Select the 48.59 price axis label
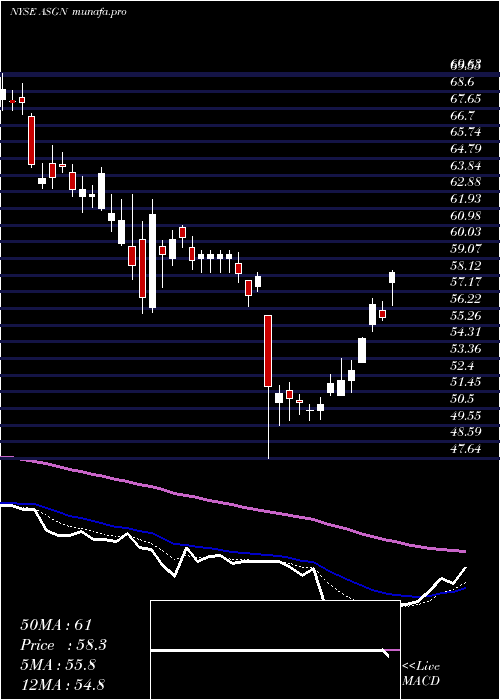500x700 pixels. point(465,432)
